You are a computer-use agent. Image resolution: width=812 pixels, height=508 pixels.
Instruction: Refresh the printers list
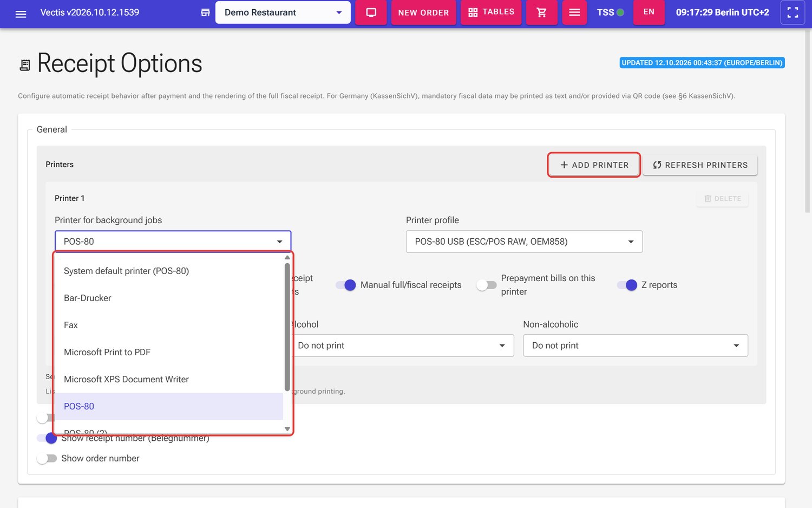click(x=700, y=165)
